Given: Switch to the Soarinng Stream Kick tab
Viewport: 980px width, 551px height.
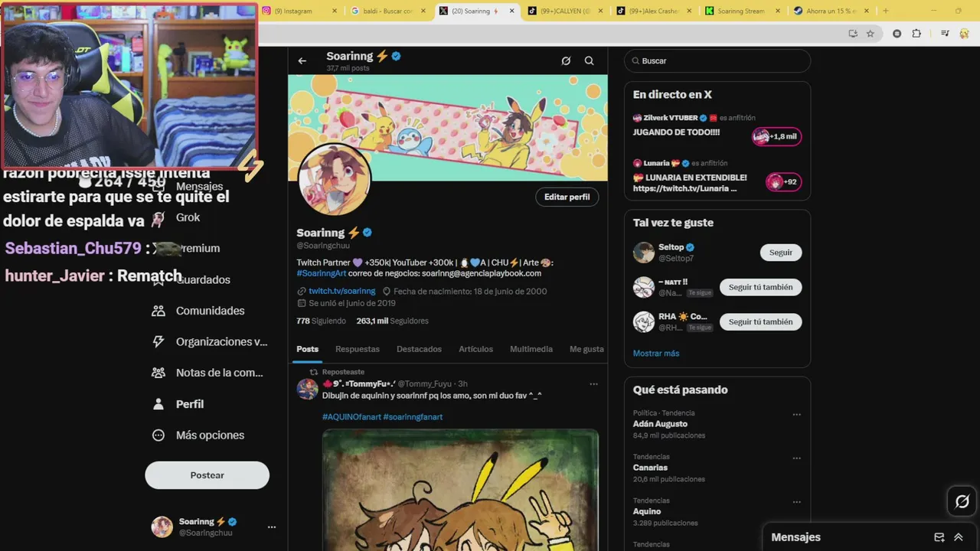Looking at the screenshot, I should click(741, 11).
